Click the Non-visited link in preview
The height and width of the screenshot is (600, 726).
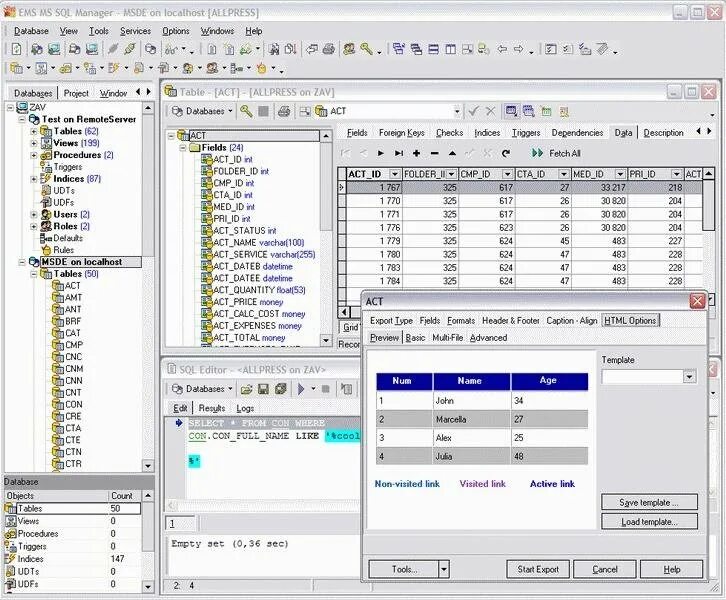(x=407, y=484)
